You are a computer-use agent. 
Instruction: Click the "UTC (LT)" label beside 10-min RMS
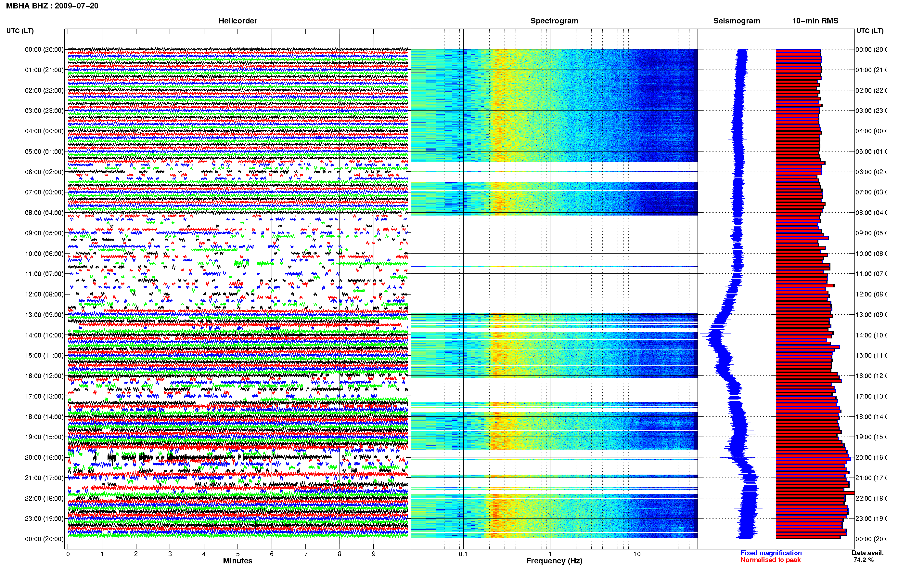point(870,31)
